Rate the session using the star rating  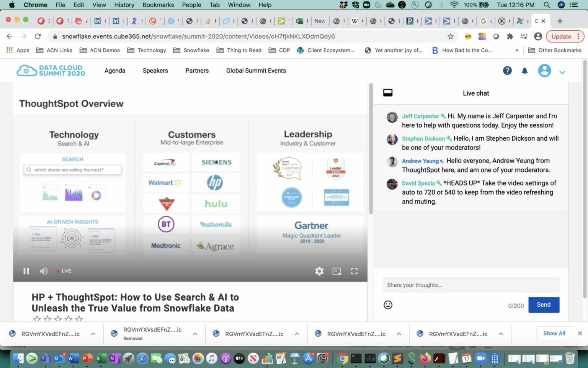[x=58, y=319]
